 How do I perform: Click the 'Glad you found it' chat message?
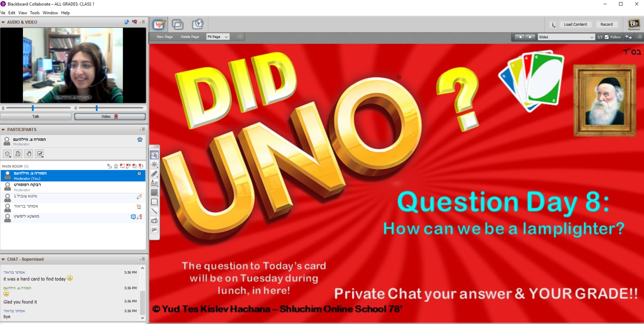20,302
